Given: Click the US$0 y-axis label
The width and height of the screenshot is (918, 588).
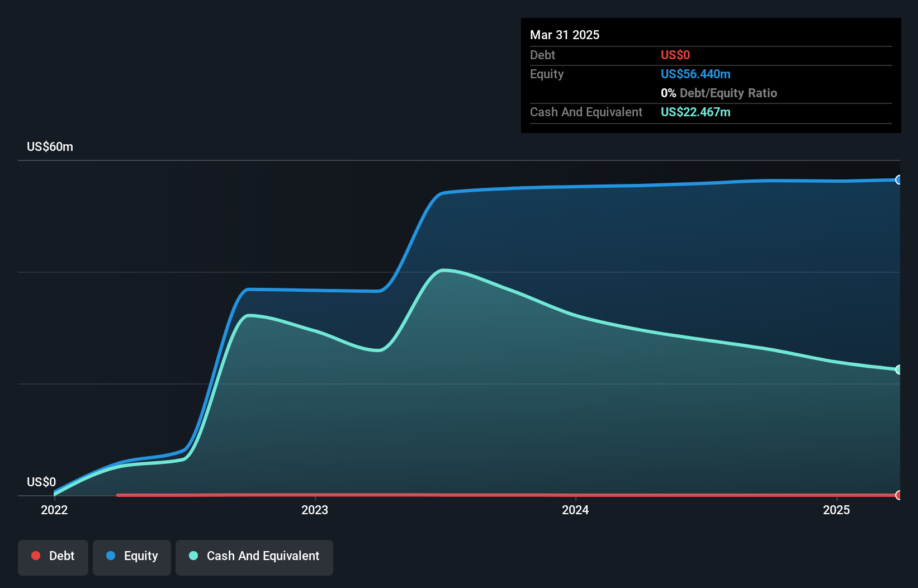Looking at the screenshot, I should (x=41, y=482).
